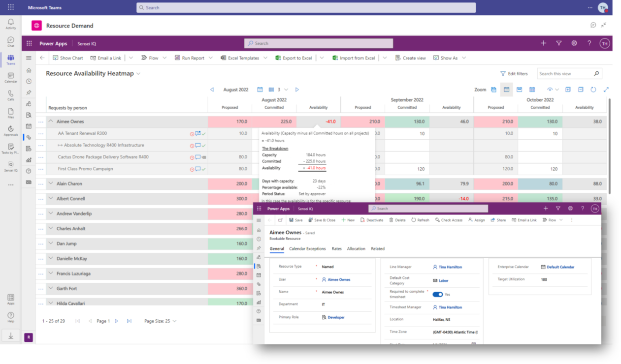Click Aimee Ownes August availability cell -41.0
The height and width of the screenshot is (364, 621).
(319, 121)
